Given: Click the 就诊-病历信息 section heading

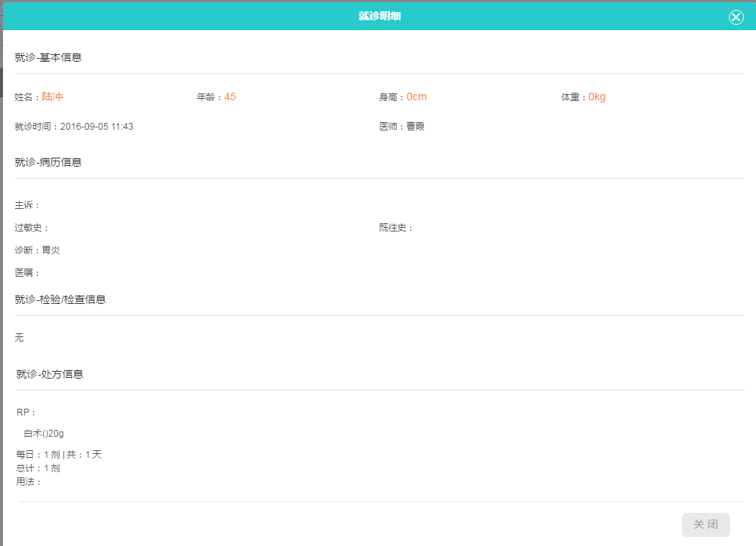Looking at the screenshot, I should pos(48,162).
